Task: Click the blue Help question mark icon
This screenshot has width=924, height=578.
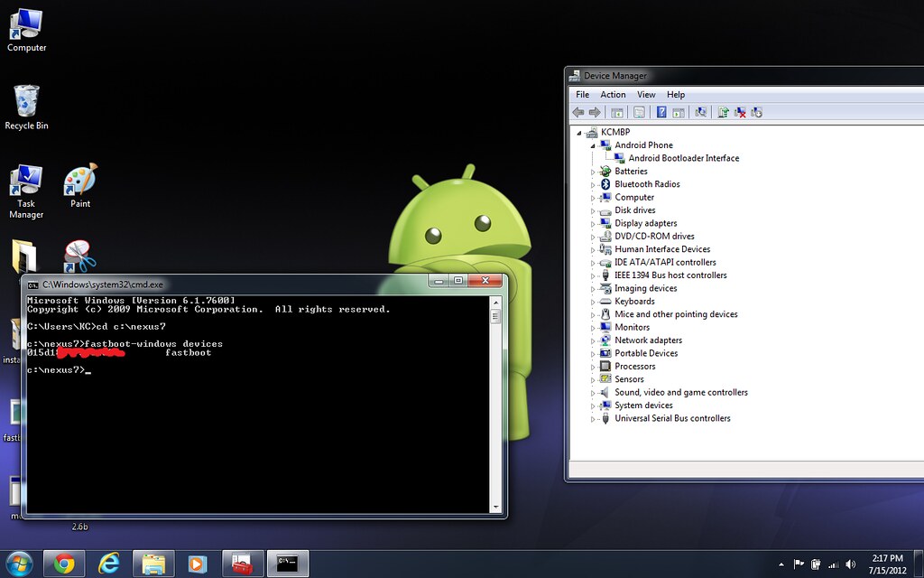Action: pos(661,112)
